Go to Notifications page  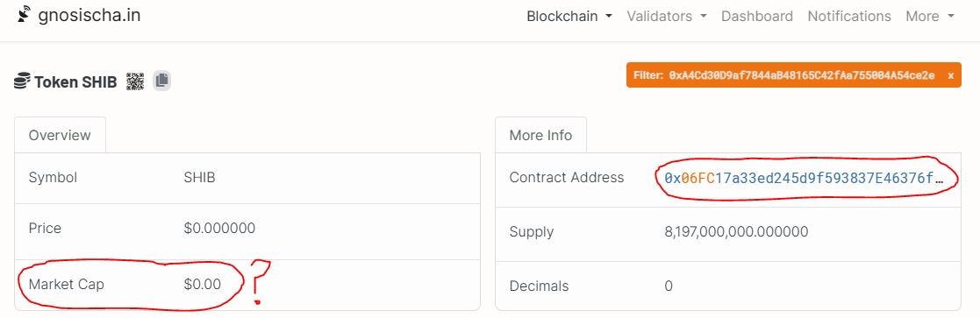849,17
